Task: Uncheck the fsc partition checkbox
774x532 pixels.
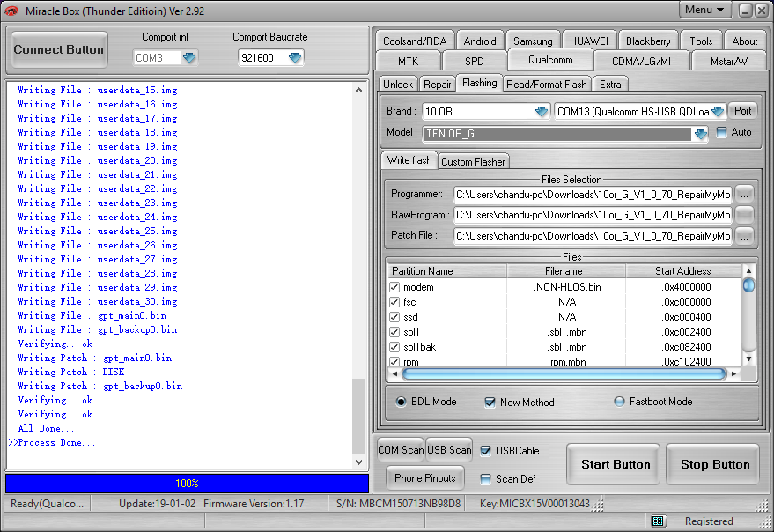Action: (394, 302)
